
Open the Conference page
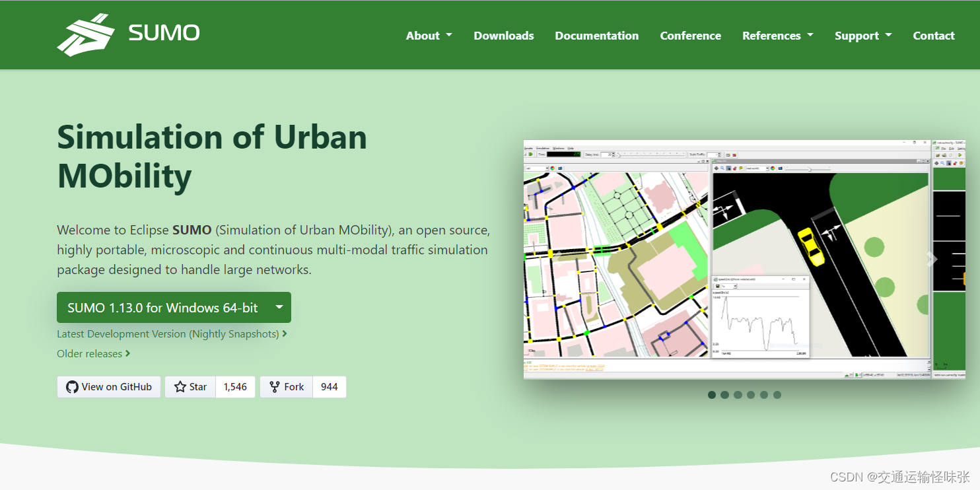(x=691, y=36)
